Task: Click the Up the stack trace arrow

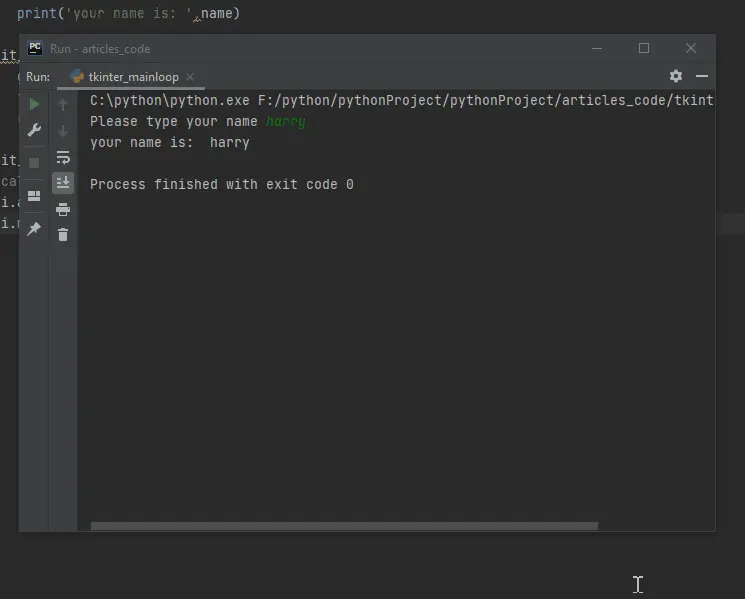Action: tap(63, 105)
